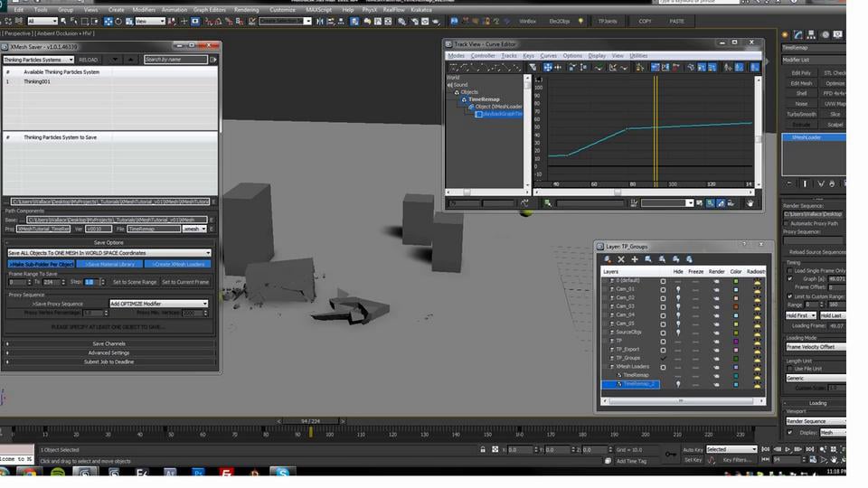Click the Set to Scene Range button
868x488 pixels.
tap(135, 282)
